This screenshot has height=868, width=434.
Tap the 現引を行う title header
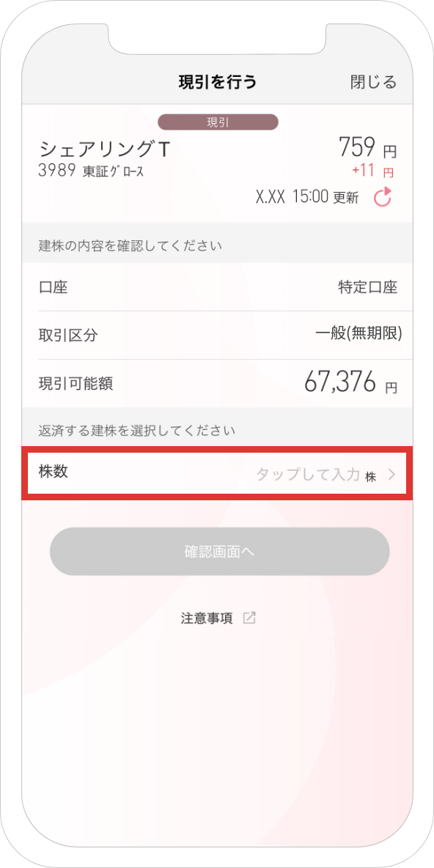pos(217,82)
